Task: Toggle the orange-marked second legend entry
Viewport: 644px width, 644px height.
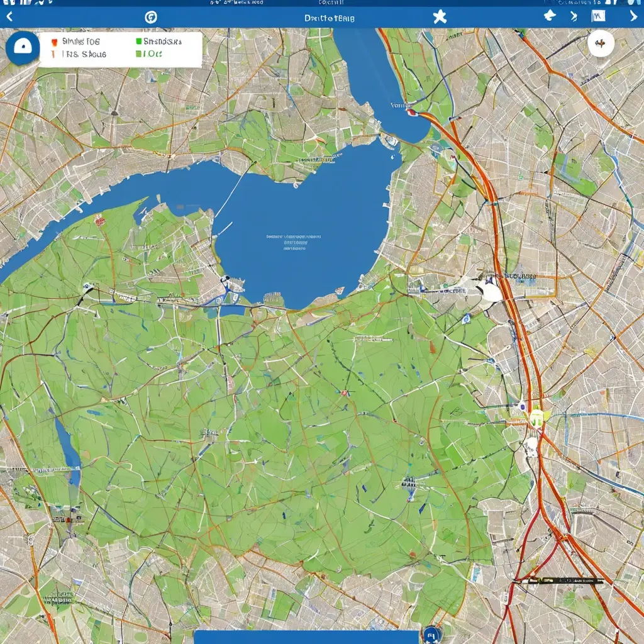Action: tap(55, 54)
